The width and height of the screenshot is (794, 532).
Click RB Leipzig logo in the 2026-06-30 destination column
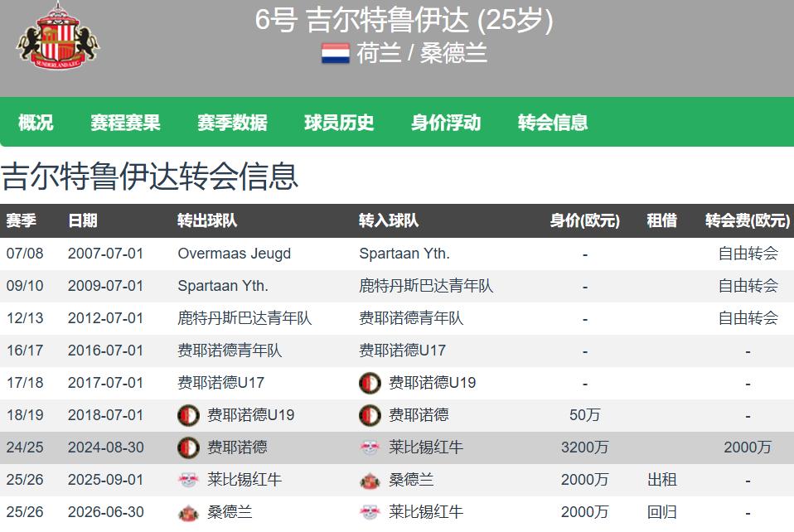370,512
